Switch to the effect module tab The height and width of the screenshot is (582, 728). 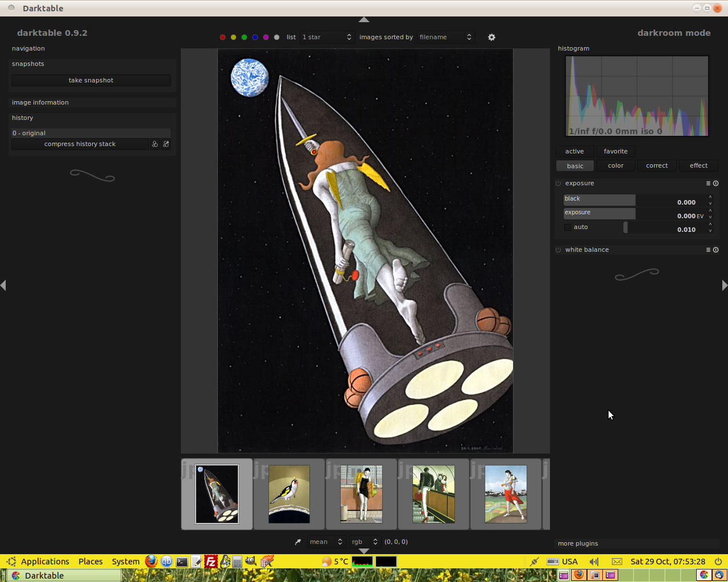[x=698, y=166]
